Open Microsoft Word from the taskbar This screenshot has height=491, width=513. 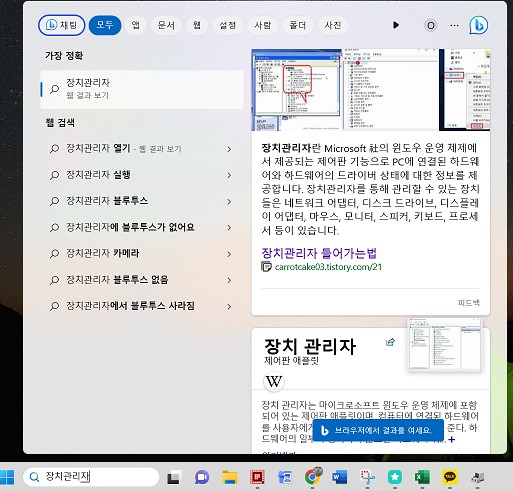[340, 477]
